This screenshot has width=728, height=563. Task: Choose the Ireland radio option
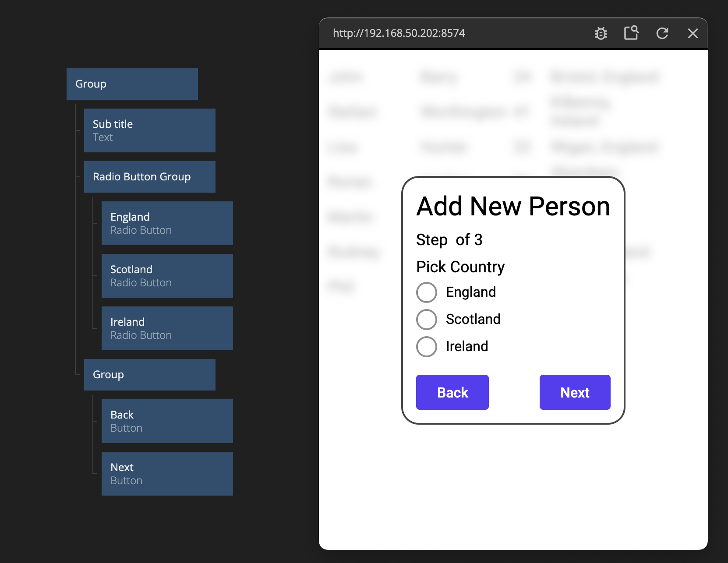coord(426,347)
